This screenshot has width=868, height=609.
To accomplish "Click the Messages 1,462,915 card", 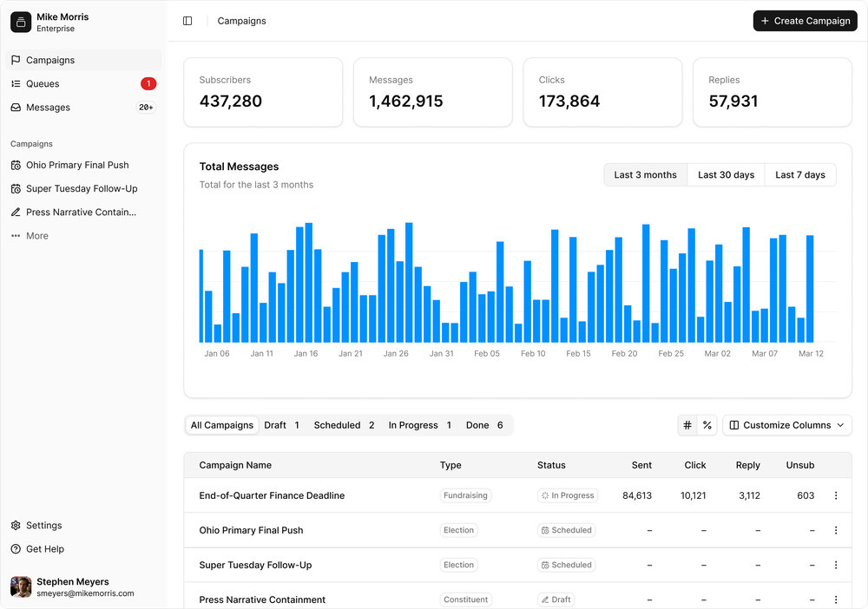I will click(433, 92).
